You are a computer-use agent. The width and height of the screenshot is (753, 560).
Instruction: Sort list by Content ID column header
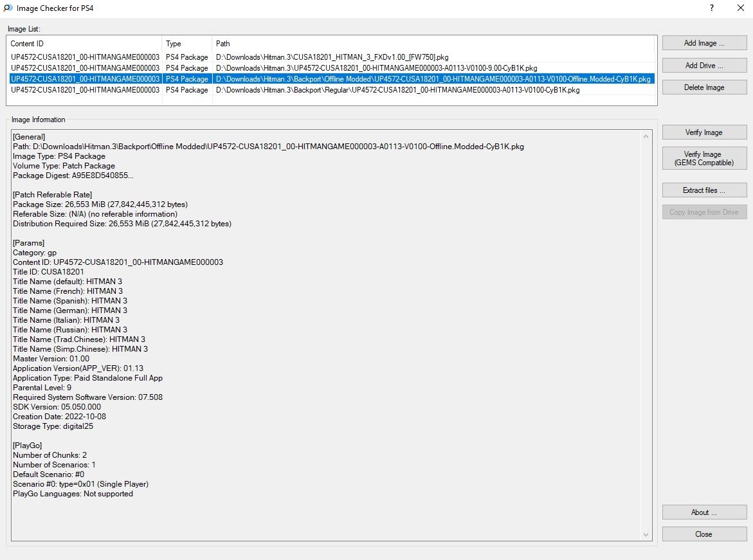pos(84,44)
